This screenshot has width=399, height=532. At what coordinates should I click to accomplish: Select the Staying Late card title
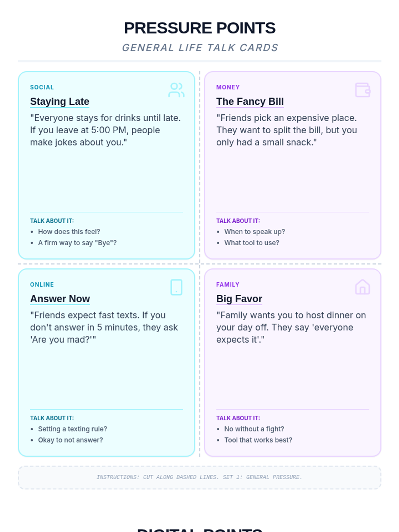pos(60,101)
